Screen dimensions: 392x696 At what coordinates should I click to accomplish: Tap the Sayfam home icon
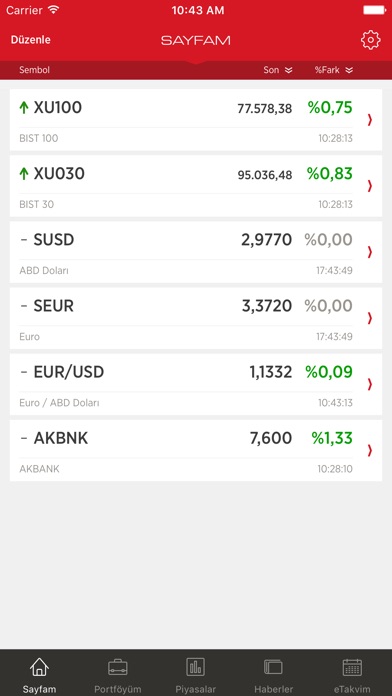click(39, 667)
